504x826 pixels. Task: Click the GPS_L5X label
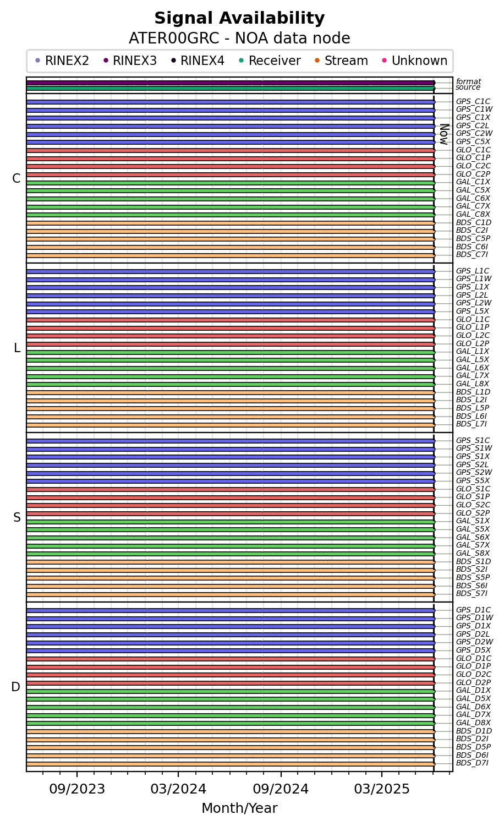(473, 311)
